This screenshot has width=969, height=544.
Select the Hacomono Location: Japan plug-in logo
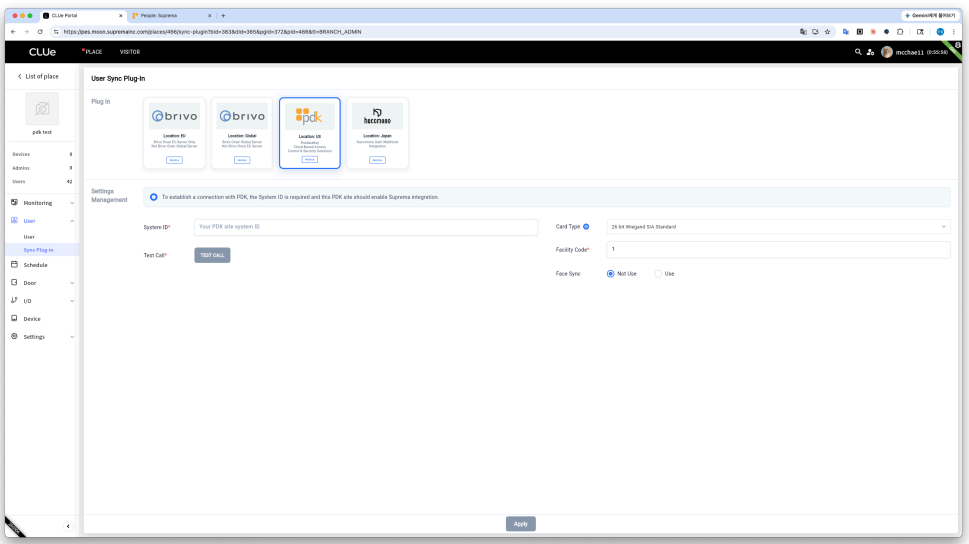pyautogui.click(x=378, y=116)
